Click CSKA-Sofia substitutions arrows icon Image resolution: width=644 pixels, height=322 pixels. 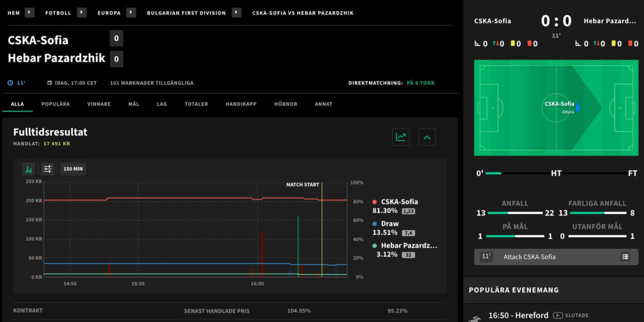[496, 44]
